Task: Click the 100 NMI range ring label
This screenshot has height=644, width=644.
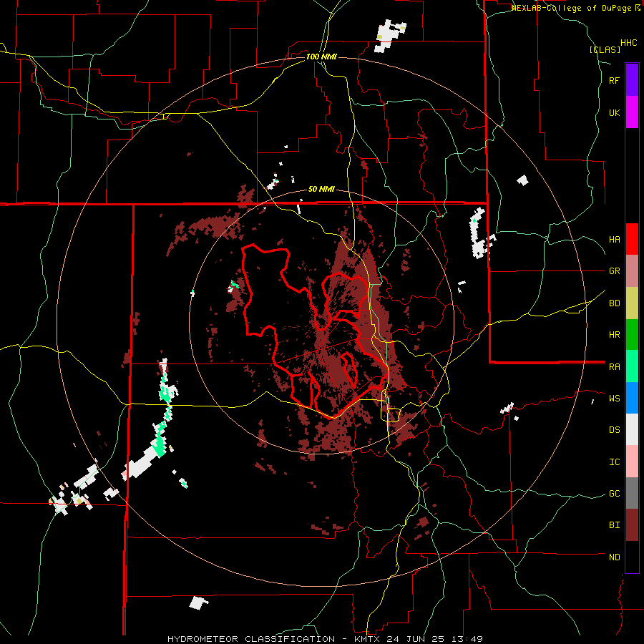Action: click(x=321, y=57)
